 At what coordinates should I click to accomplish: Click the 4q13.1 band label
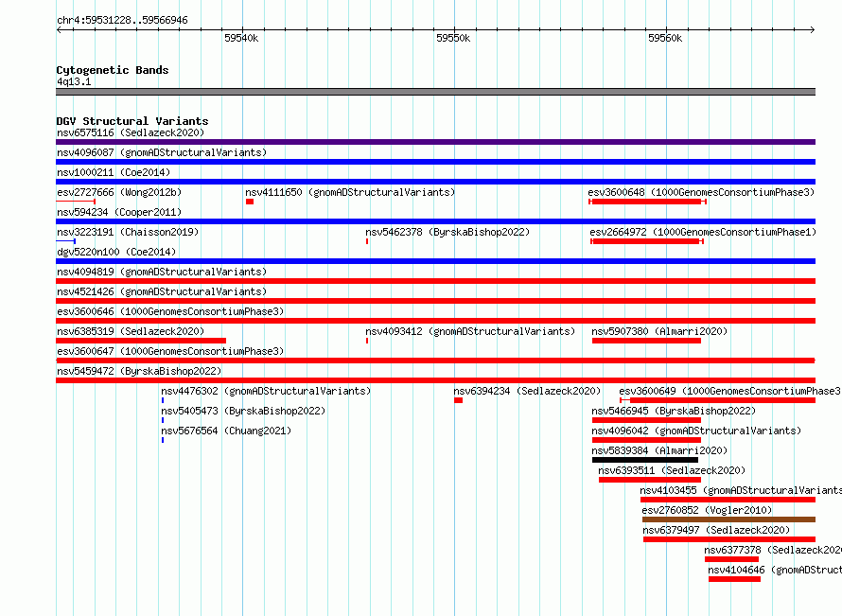[74, 81]
